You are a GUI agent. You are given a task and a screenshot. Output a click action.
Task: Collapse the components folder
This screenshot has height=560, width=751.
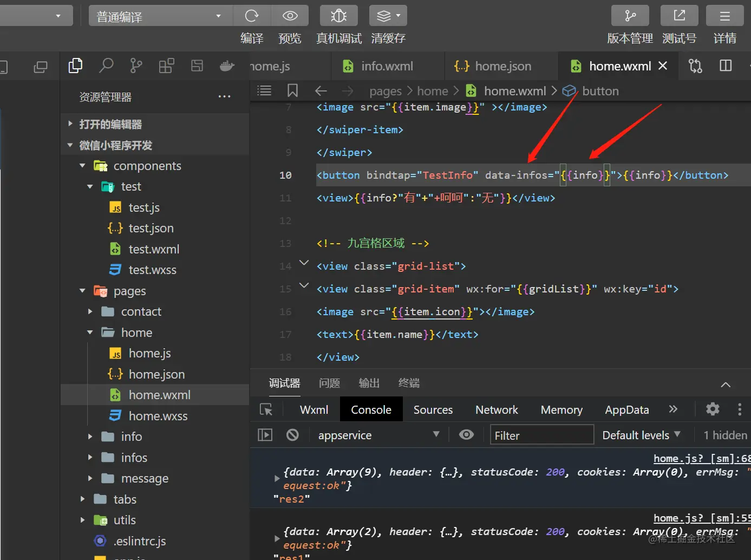click(x=82, y=166)
